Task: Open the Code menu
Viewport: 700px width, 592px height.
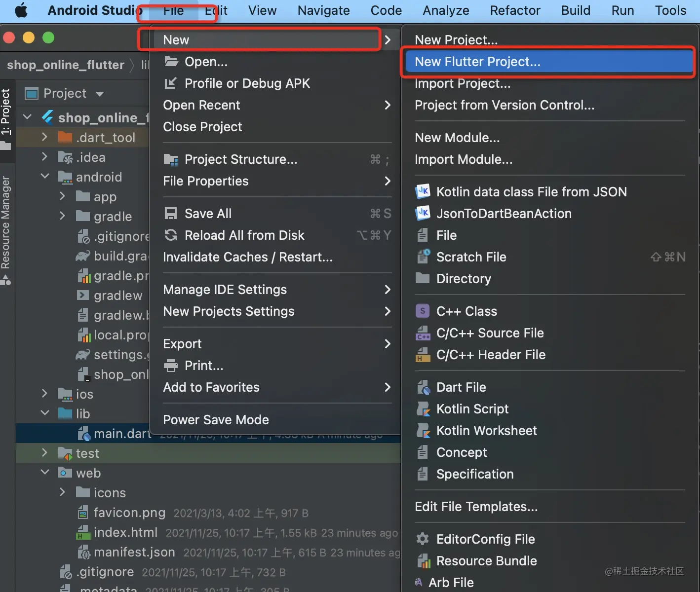Action: [386, 10]
